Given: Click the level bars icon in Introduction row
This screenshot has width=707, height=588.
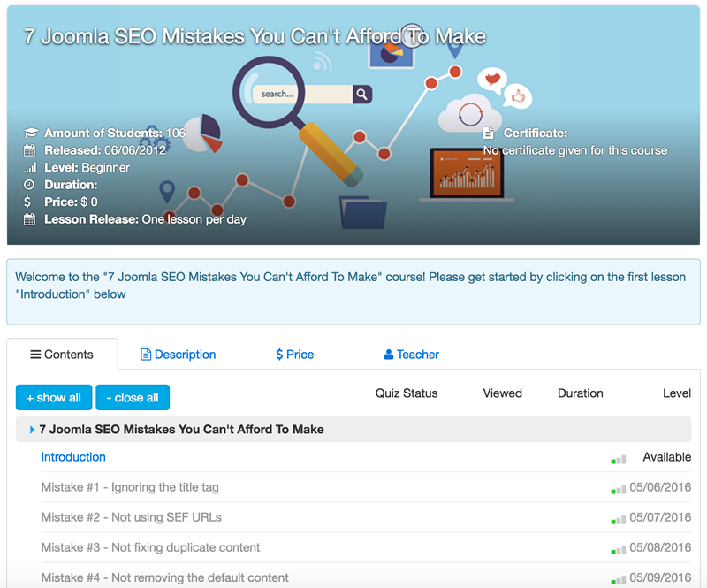Looking at the screenshot, I should 618,460.
